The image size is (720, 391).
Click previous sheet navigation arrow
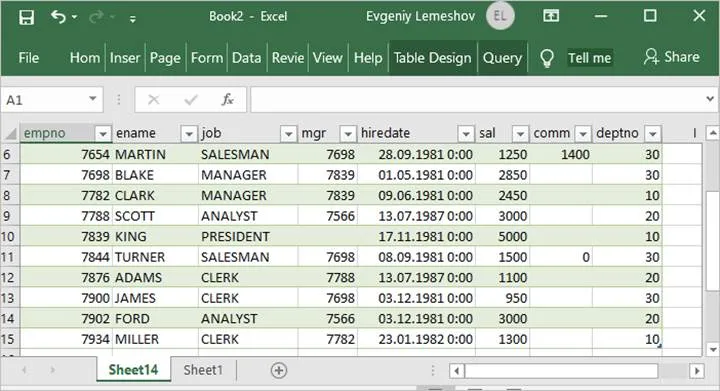24,370
